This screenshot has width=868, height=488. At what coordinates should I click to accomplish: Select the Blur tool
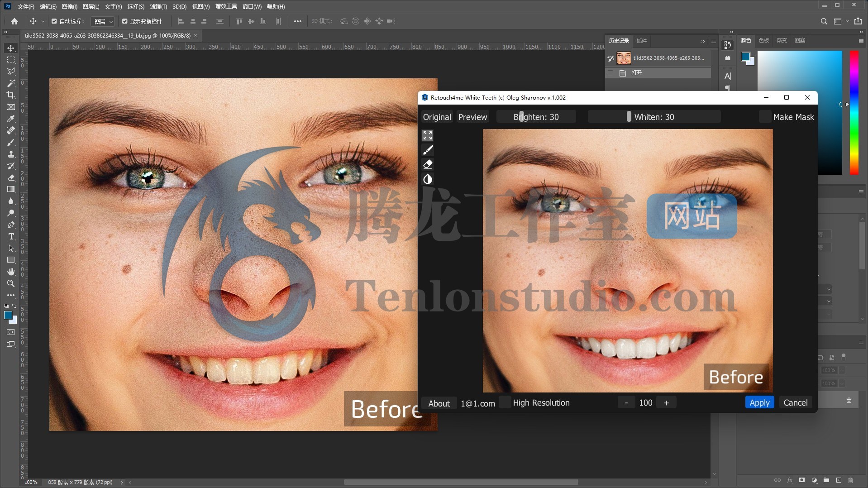(x=11, y=201)
